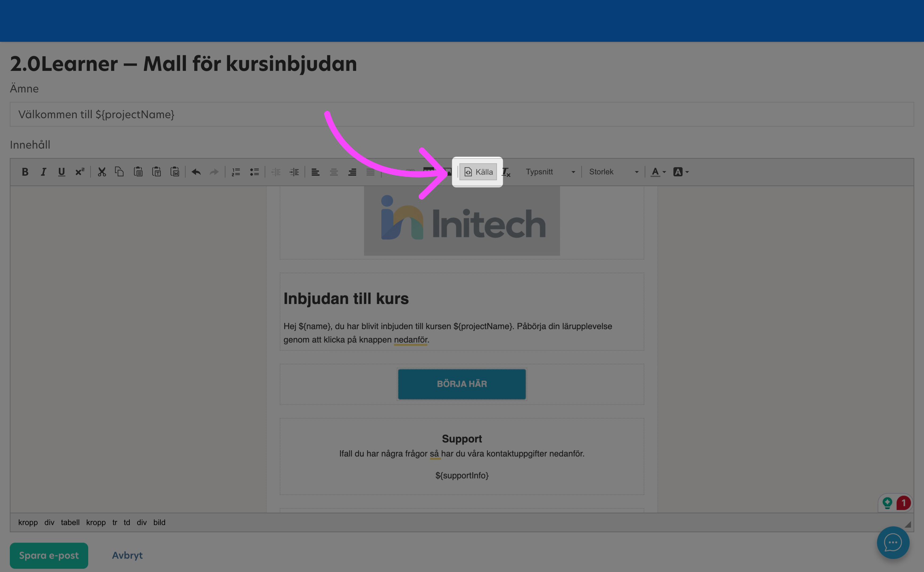The image size is (924, 572).
Task: Click the Källa source button
Action: 478,172
